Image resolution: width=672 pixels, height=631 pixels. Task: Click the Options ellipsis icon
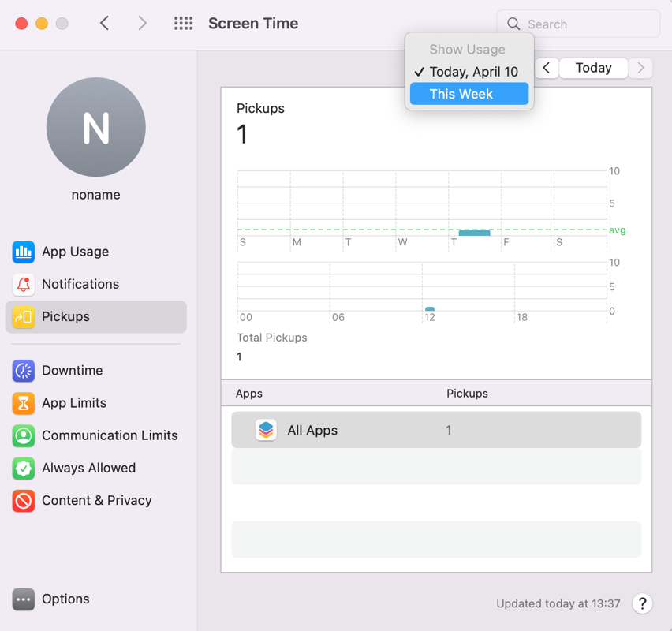[24, 599]
